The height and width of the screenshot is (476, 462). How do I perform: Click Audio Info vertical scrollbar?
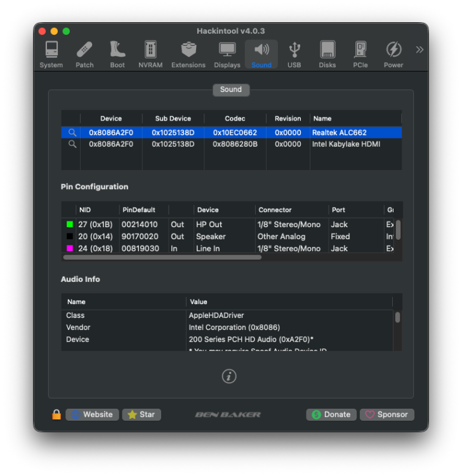coord(398,317)
